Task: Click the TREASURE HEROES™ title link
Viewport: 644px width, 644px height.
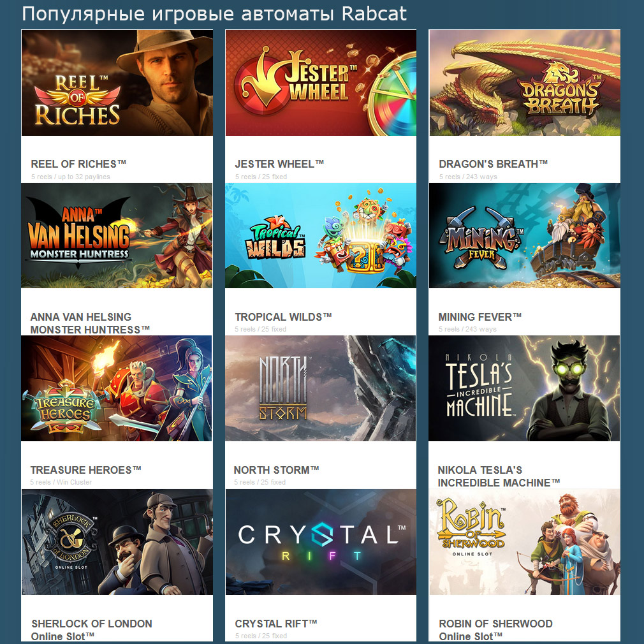Action: coord(85,470)
